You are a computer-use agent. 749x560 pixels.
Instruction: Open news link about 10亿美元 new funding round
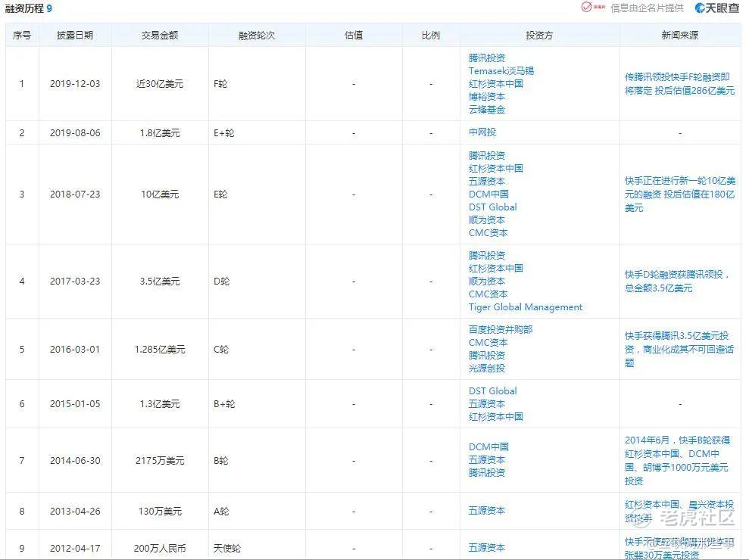click(x=680, y=194)
